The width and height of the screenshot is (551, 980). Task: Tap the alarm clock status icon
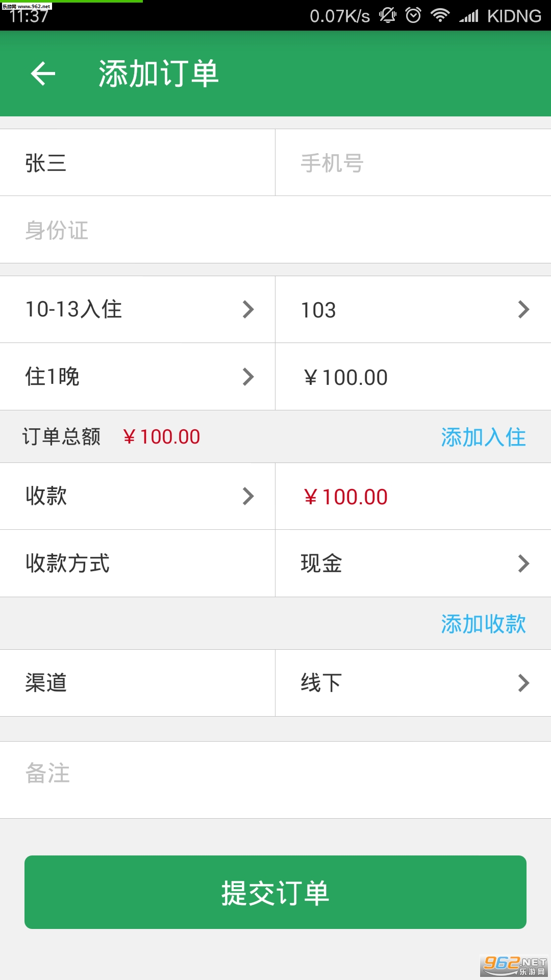coord(413,15)
